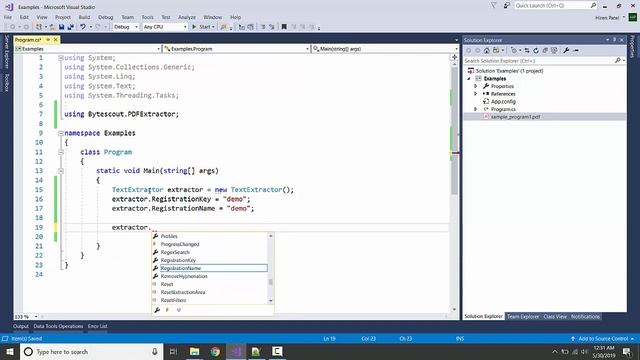Image resolution: width=640 pixels, height=360 pixels.
Task: Click IntelliSense list scroll down arrow
Action: [x=271, y=301]
